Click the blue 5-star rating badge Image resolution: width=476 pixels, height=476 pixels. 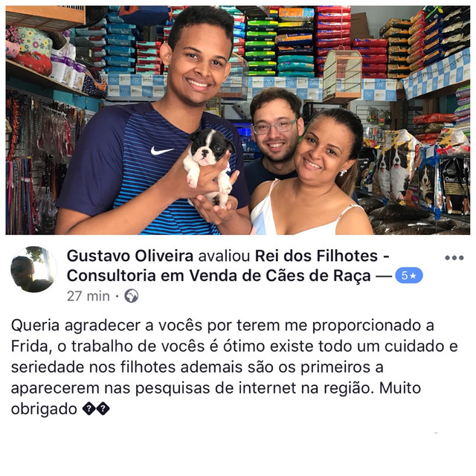click(408, 275)
